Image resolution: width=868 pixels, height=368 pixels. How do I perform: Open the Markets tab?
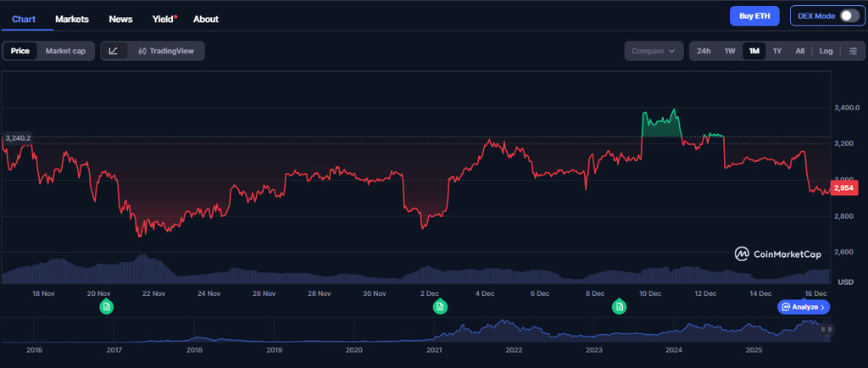(x=72, y=19)
